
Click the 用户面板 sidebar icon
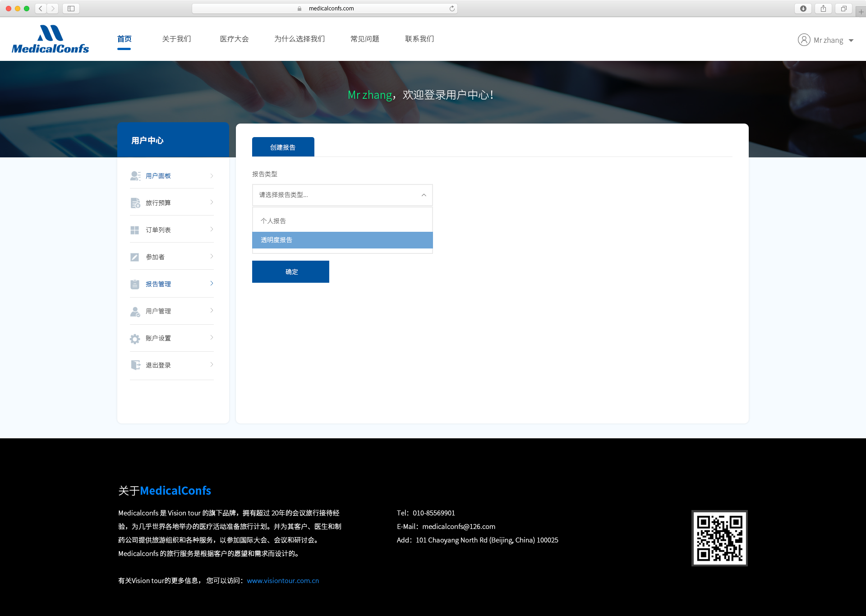tap(135, 176)
